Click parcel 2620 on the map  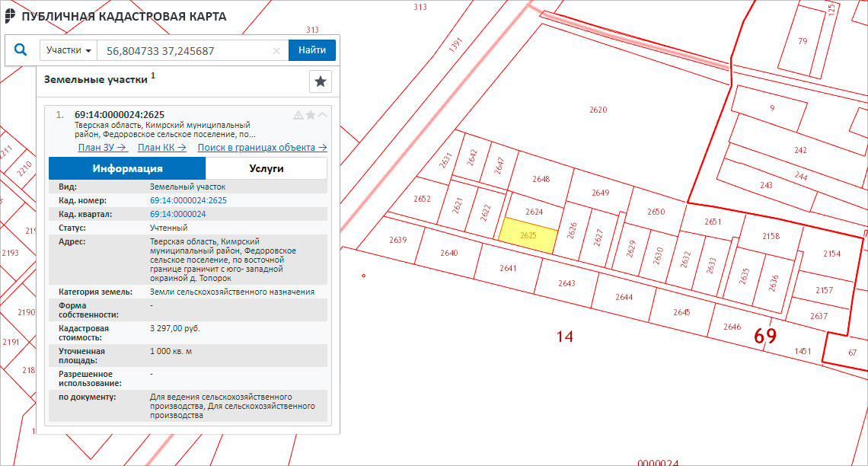[598, 110]
